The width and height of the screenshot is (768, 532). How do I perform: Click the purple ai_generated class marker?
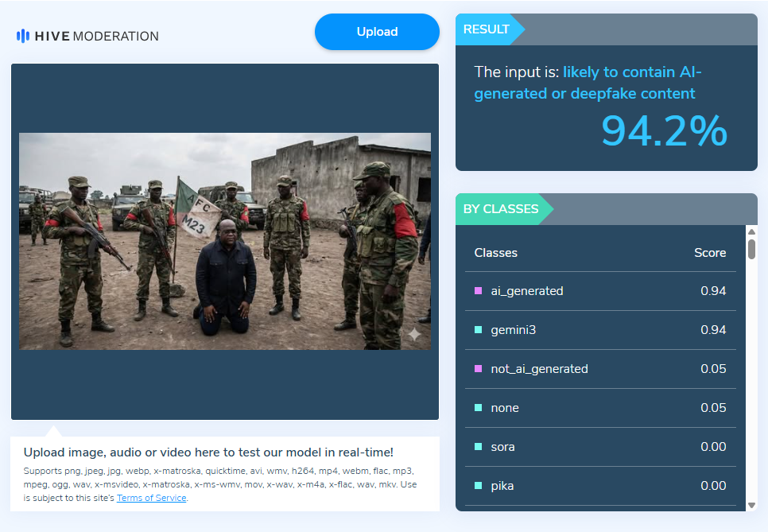(478, 291)
